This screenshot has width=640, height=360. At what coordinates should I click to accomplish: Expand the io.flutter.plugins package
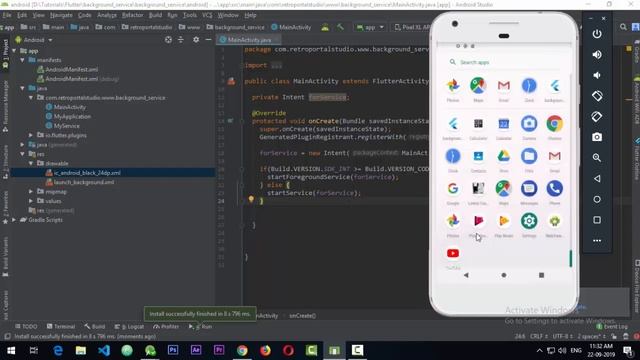click(31, 135)
